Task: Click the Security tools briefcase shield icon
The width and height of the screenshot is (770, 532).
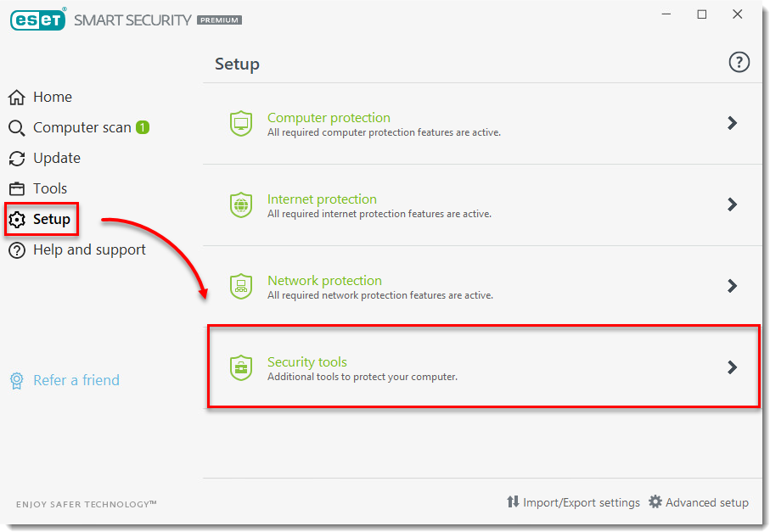Action: [241, 368]
